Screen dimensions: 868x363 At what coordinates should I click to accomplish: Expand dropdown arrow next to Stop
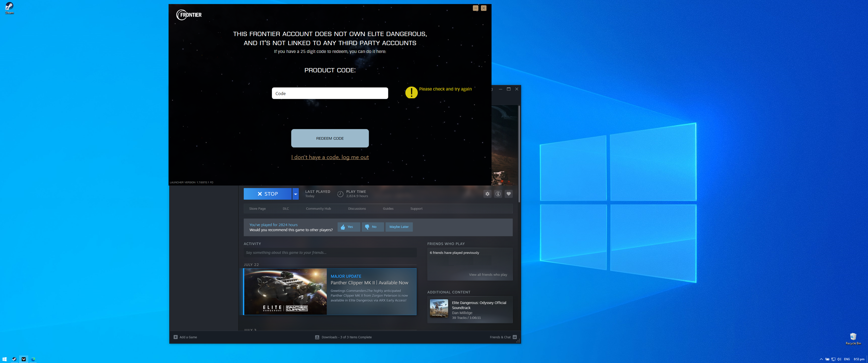click(295, 194)
